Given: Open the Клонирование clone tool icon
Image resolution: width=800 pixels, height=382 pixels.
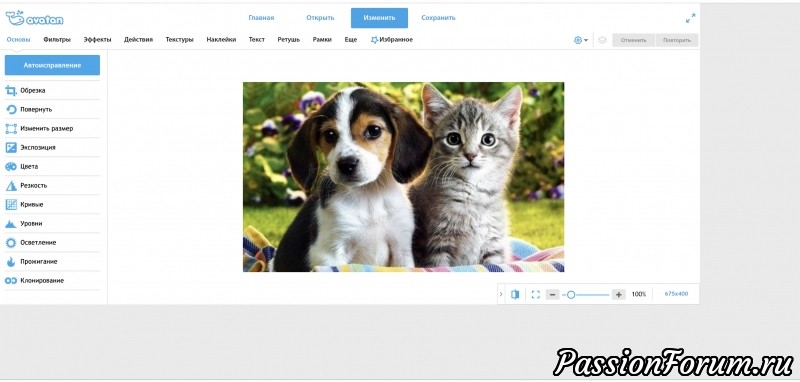Looking at the screenshot, I should 11,281.
